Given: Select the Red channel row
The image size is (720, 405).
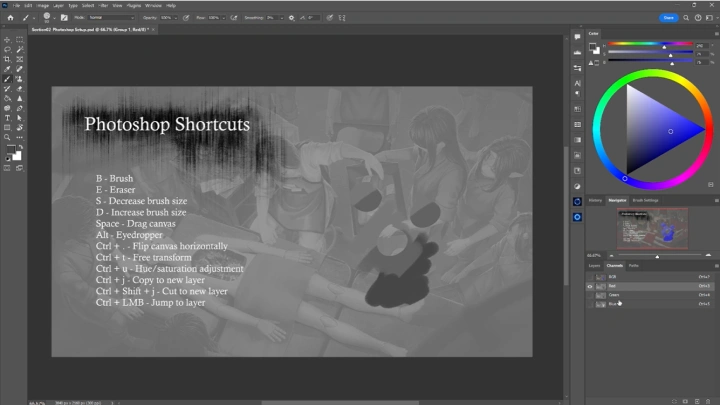Looking at the screenshot, I should [x=650, y=286].
